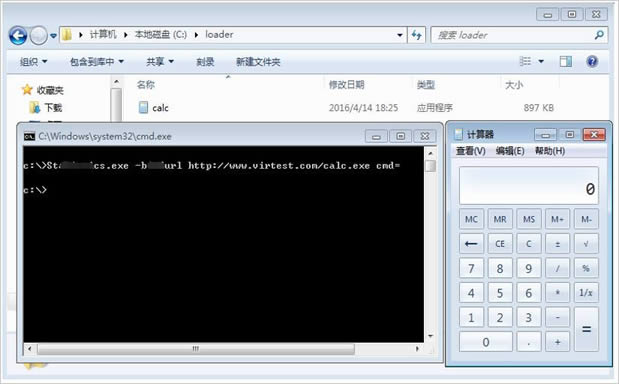Toggle the preview pane icon
619x384 pixels.
[565, 61]
